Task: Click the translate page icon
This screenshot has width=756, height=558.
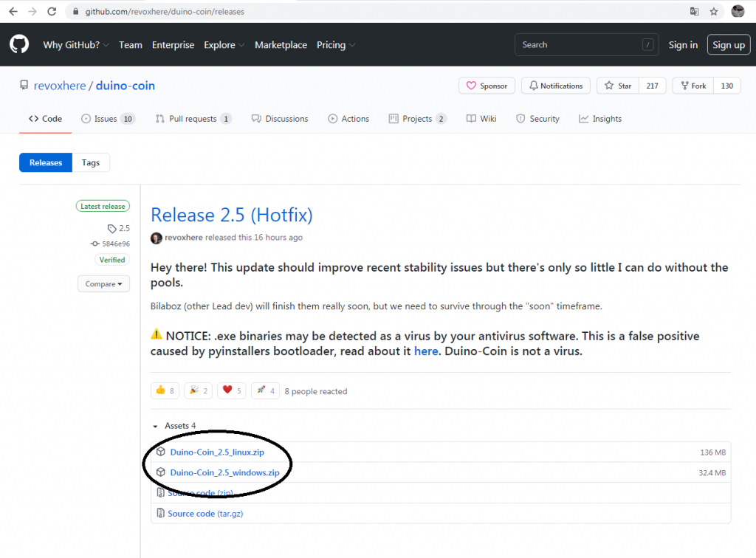Action: click(694, 11)
